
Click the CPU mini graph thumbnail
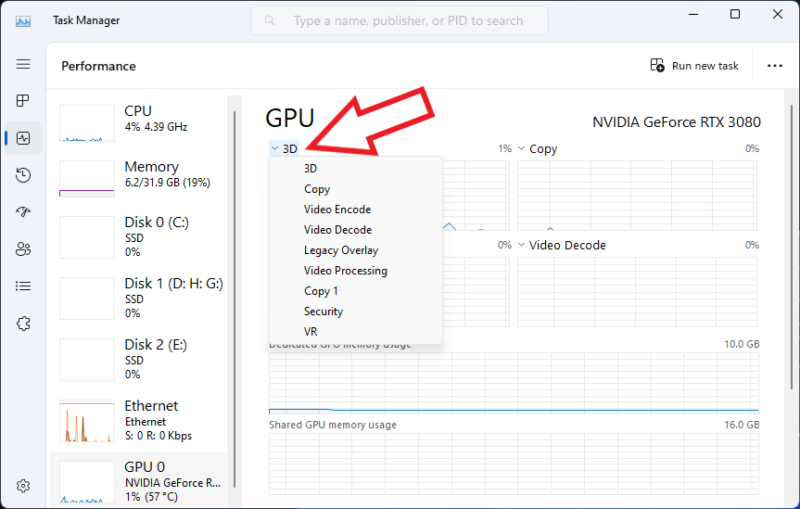pos(87,123)
